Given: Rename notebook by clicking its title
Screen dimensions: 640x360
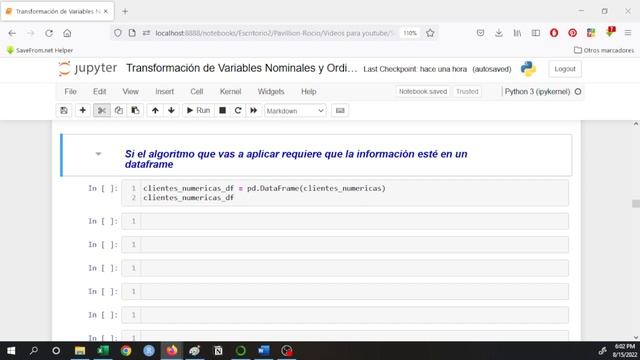Looking at the screenshot, I should coord(241,68).
